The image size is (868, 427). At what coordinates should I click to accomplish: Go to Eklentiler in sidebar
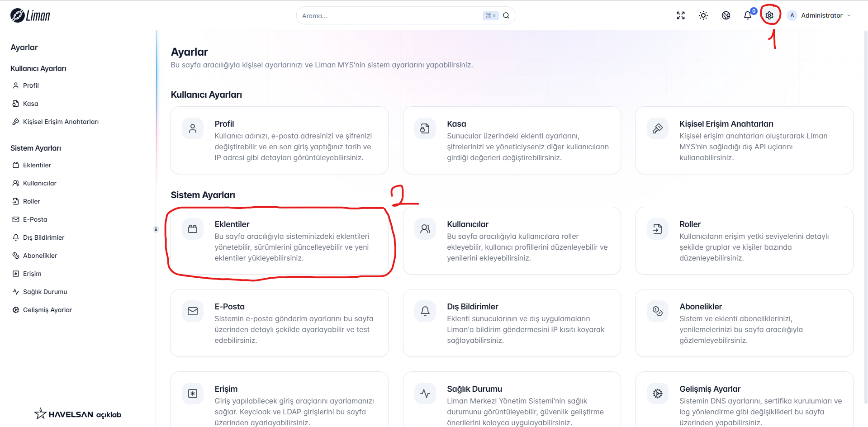click(37, 165)
